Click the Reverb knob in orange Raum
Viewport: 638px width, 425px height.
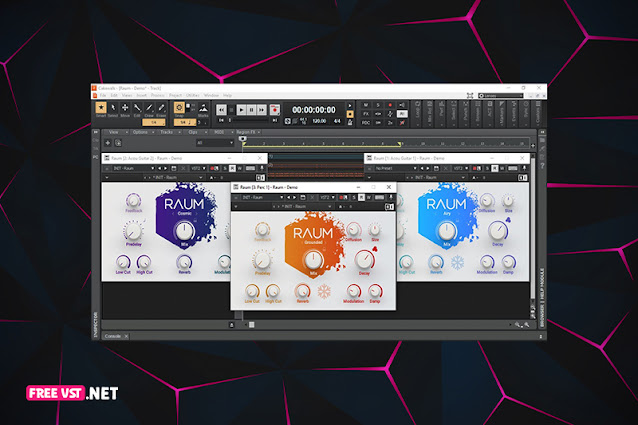pyautogui.click(x=302, y=291)
